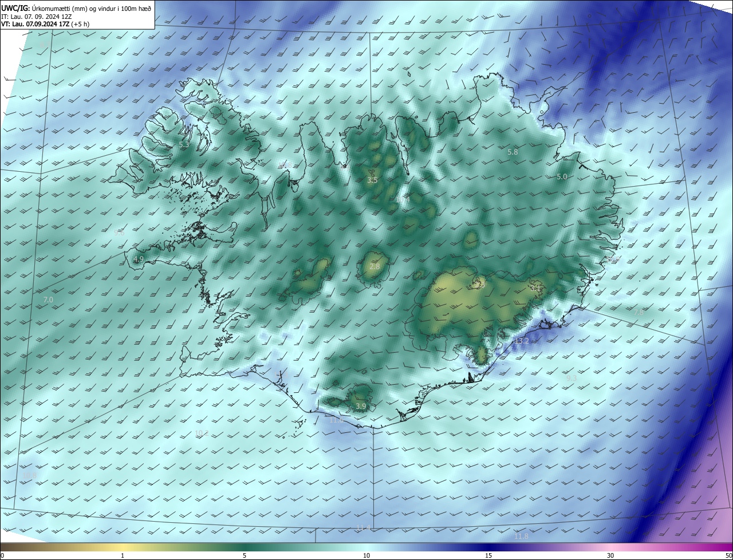Click the initial time line 'IT: Lau. 07. 09. 2024 12Z'
The width and height of the screenshot is (733, 560).
coord(36,16)
